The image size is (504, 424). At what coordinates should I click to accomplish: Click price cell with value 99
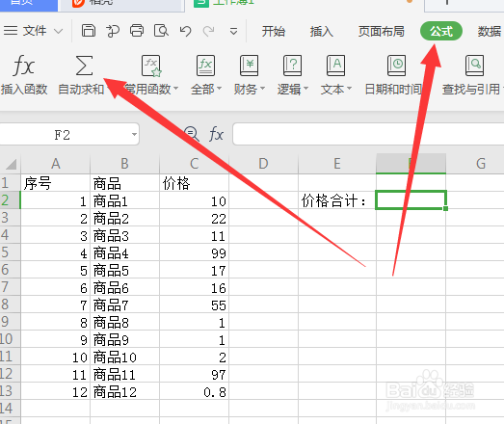point(194,252)
